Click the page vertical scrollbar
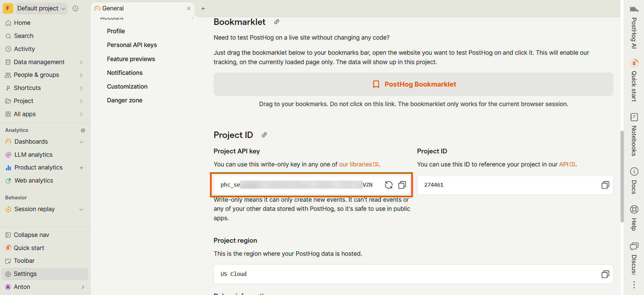This screenshot has width=644, height=295. pyautogui.click(x=622, y=176)
